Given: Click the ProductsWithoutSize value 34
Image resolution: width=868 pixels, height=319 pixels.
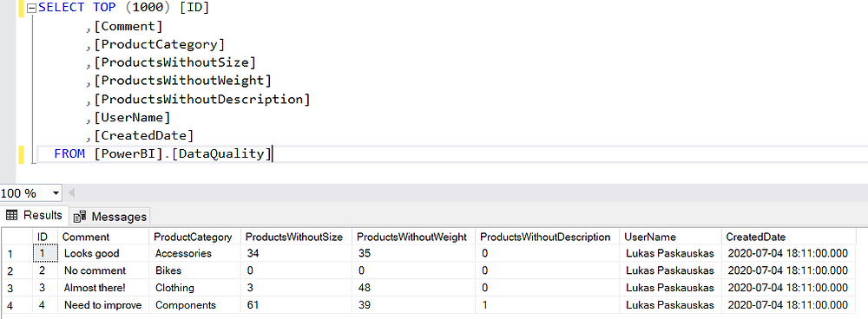Looking at the screenshot, I should click(297, 254).
